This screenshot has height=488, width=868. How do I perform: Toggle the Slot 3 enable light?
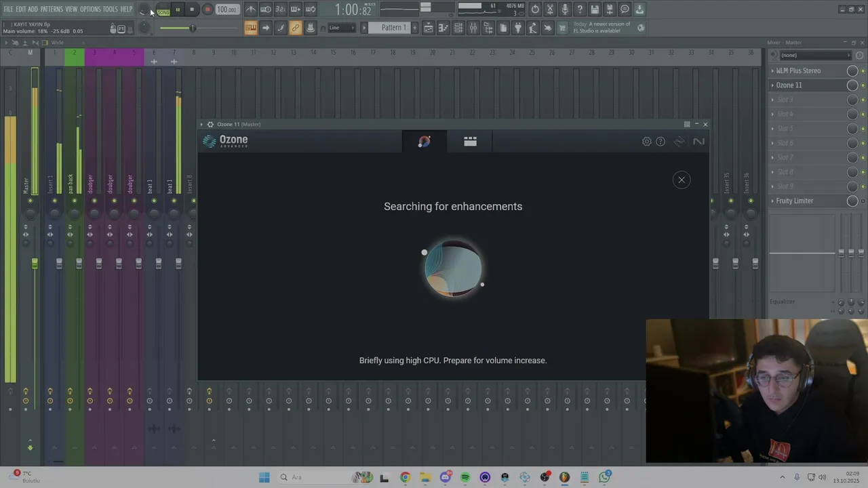point(863,100)
